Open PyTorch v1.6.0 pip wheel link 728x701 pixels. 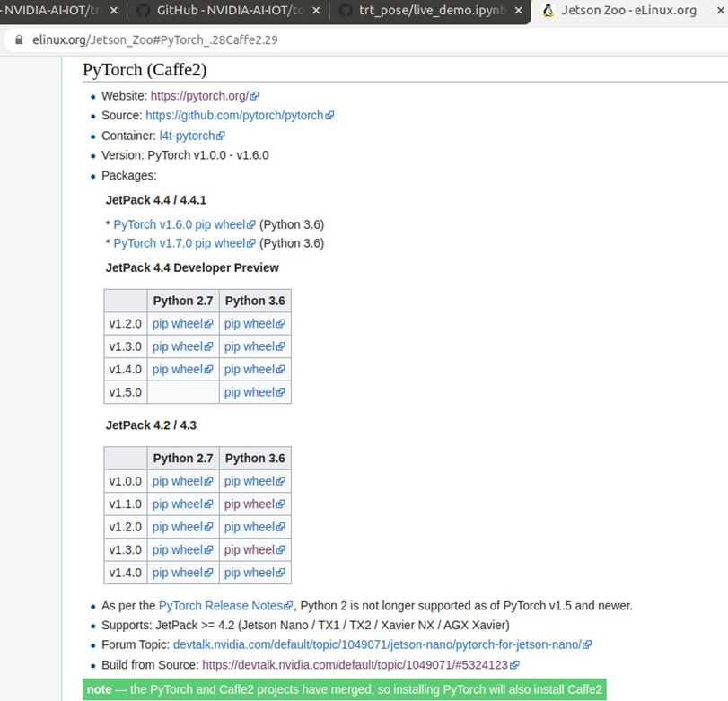180,224
